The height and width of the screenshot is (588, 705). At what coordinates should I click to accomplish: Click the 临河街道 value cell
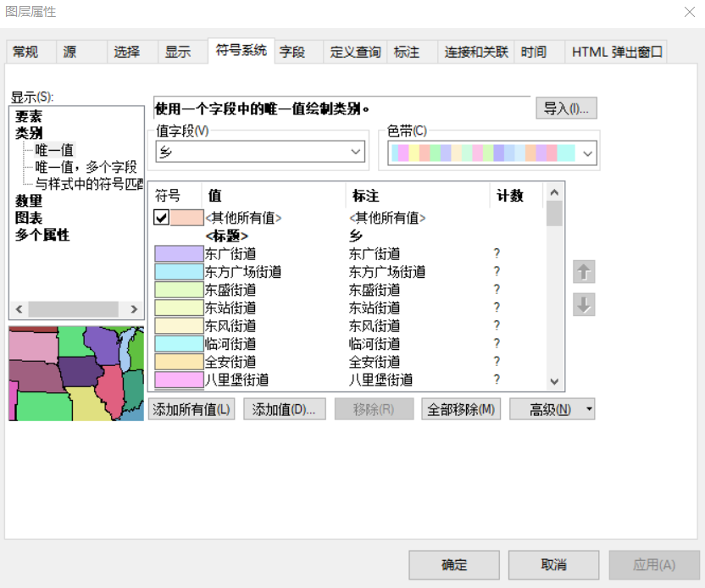click(x=230, y=344)
